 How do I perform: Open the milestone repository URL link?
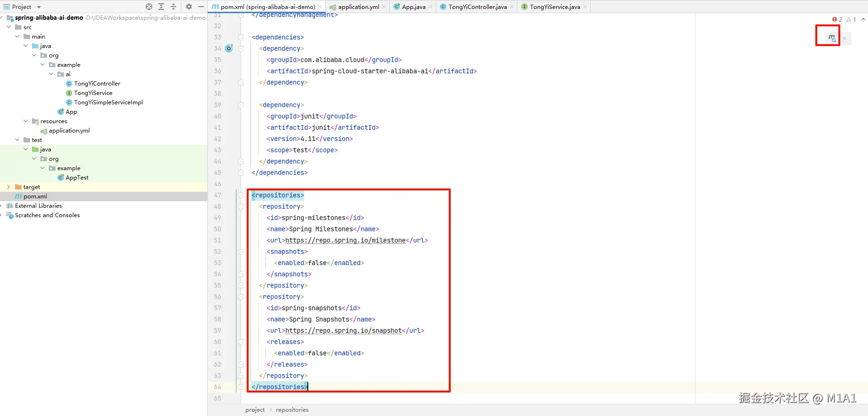(x=345, y=240)
